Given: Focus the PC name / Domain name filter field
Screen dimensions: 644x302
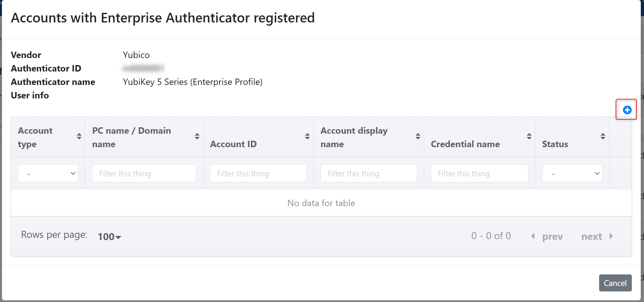Looking at the screenshot, I should [x=144, y=173].
